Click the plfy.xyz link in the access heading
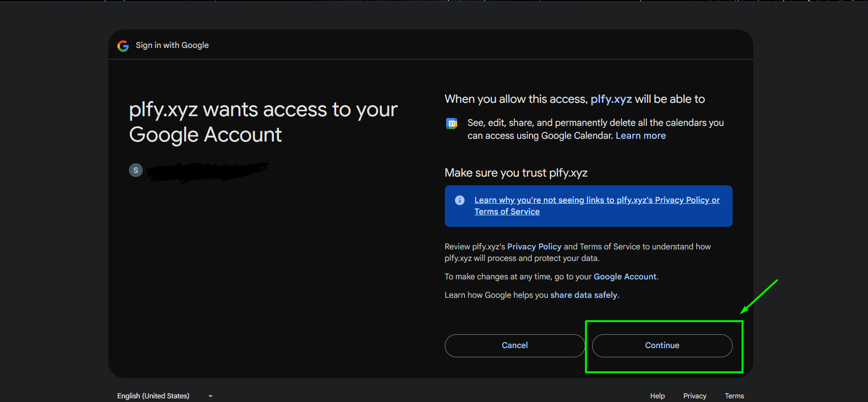 tap(611, 99)
